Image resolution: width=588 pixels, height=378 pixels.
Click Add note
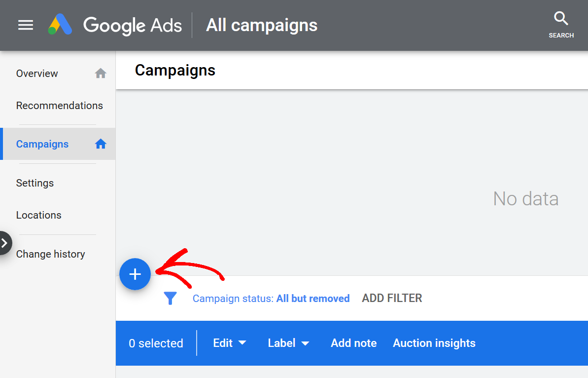353,343
